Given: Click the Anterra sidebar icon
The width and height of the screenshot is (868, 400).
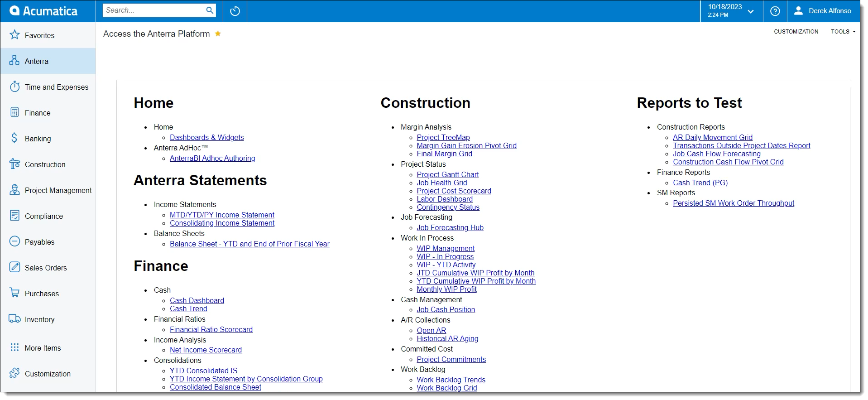Looking at the screenshot, I should pos(14,61).
